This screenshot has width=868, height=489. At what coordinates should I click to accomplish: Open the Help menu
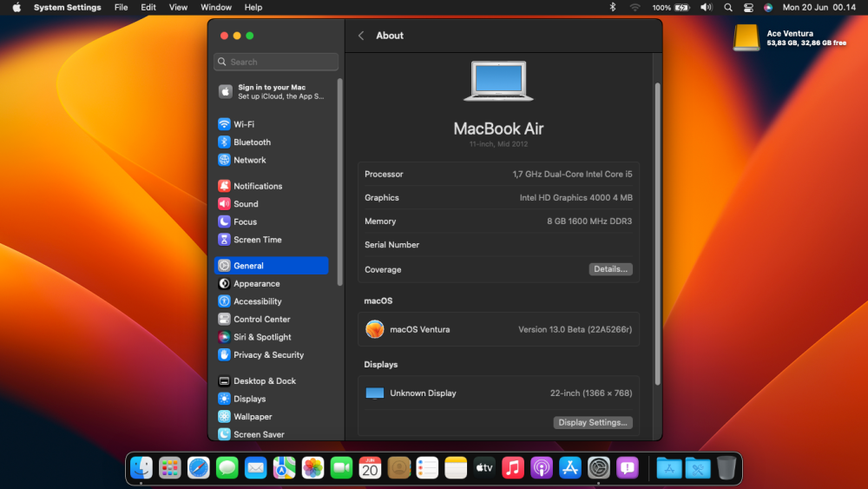[x=253, y=7]
